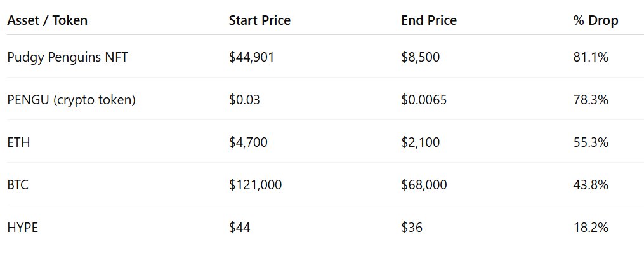Select the ETH asset cell
Screen dimensions: 644x272
click(x=18, y=142)
